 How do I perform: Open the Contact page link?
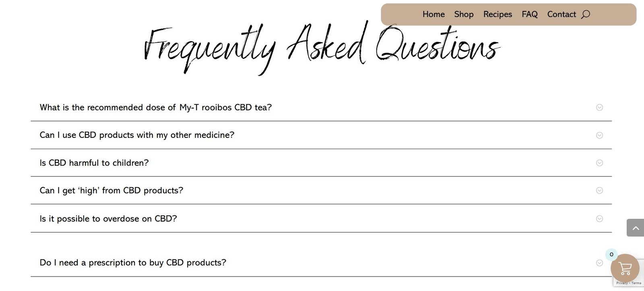pyautogui.click(x=561, y=15)
